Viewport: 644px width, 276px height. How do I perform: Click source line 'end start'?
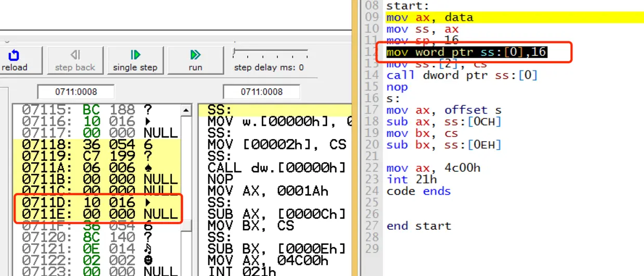[419, 226]
